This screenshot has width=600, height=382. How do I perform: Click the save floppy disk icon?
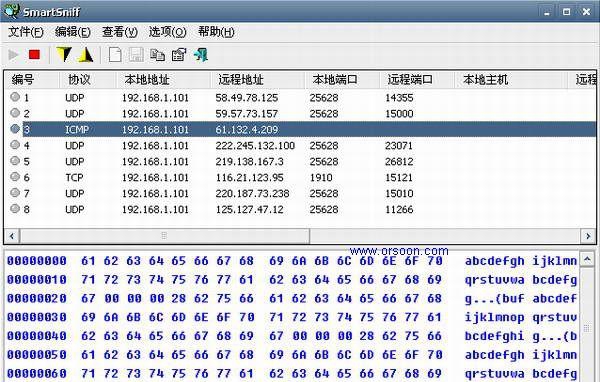pos(136,55)
